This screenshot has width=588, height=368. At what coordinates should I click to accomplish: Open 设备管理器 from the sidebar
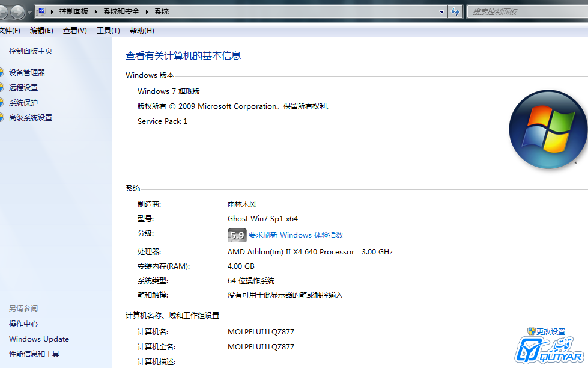click(x=27, y=73)
